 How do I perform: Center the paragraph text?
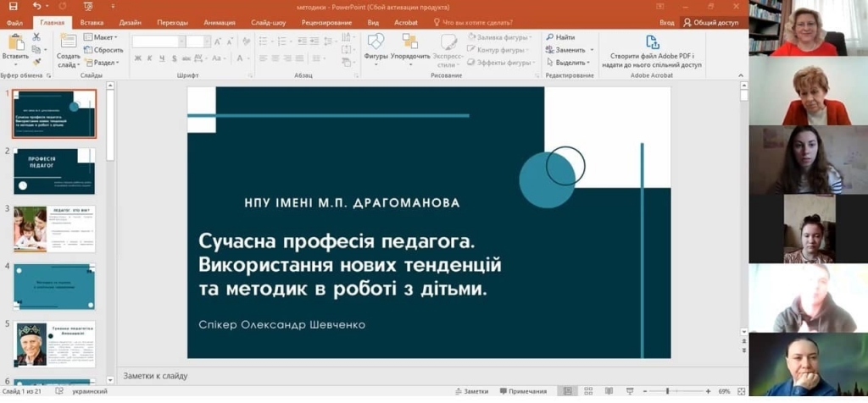[275, 58]
